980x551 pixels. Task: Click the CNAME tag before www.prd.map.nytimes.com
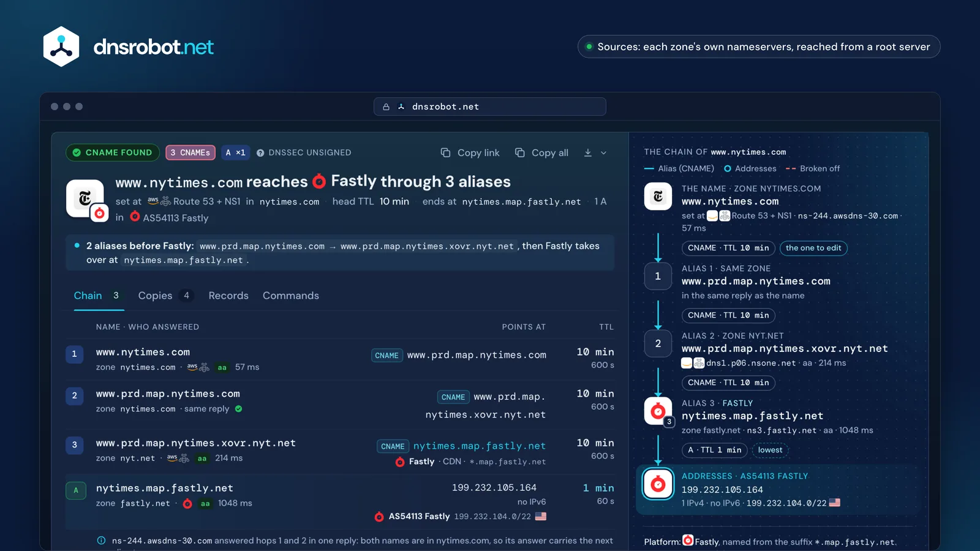coord(386,355)
